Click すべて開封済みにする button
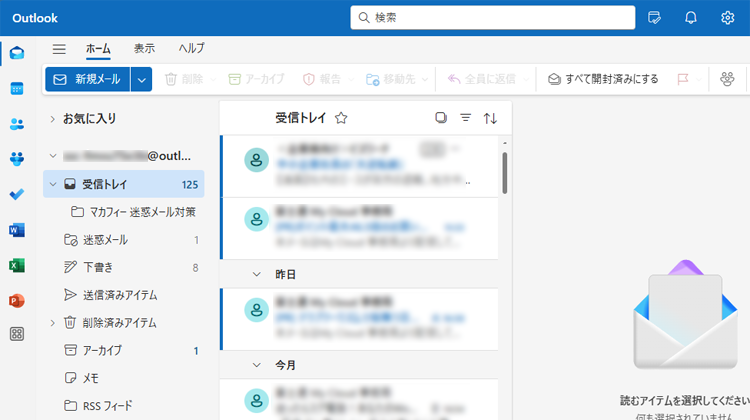This screenshot has height=420, width=750. pos(603,79)
